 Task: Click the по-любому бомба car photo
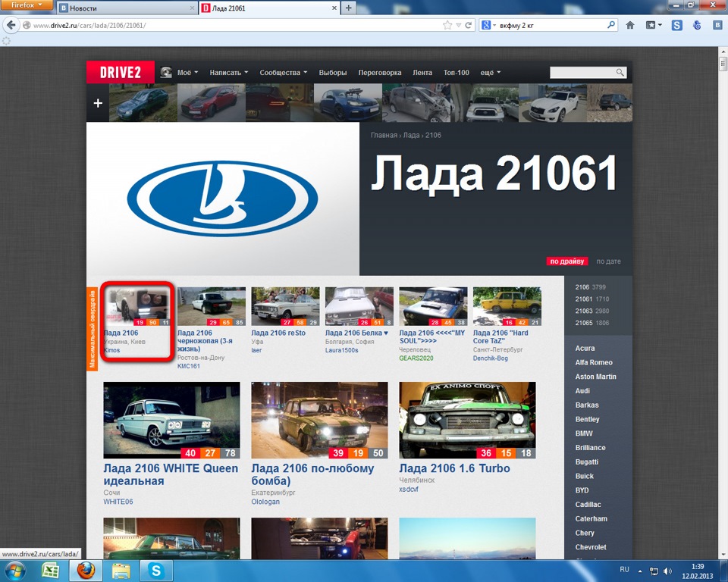point(319,420)
